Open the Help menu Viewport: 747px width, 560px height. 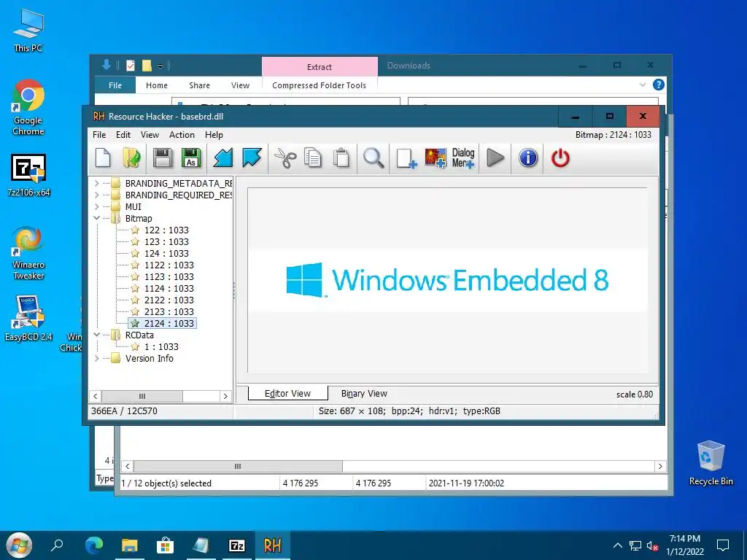[x=214, y=135]
